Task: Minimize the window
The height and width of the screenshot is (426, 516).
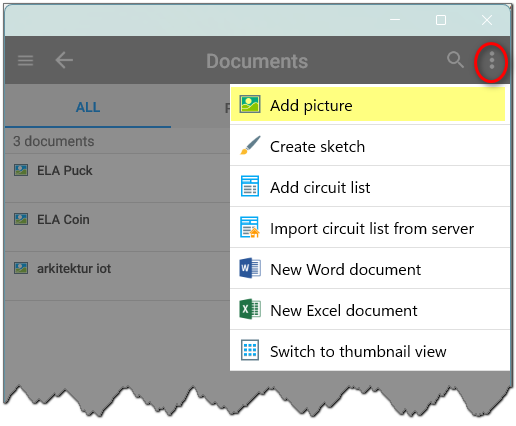Action: 395,20
